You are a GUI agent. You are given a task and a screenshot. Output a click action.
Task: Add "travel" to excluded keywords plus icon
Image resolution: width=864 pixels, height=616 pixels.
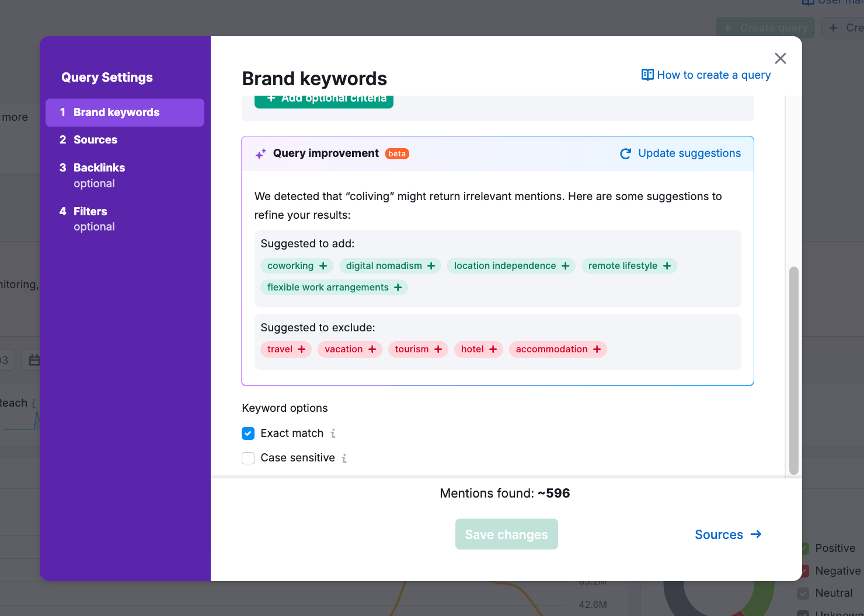302,349
